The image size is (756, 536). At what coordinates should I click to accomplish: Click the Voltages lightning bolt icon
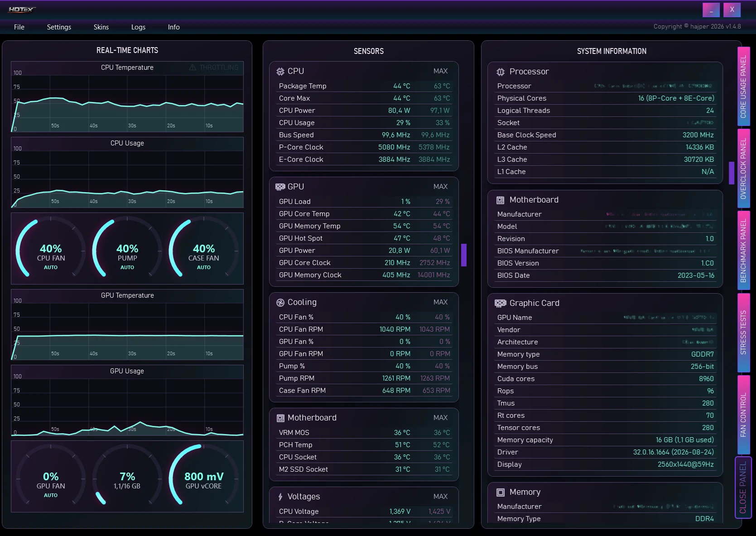[280, 497]
